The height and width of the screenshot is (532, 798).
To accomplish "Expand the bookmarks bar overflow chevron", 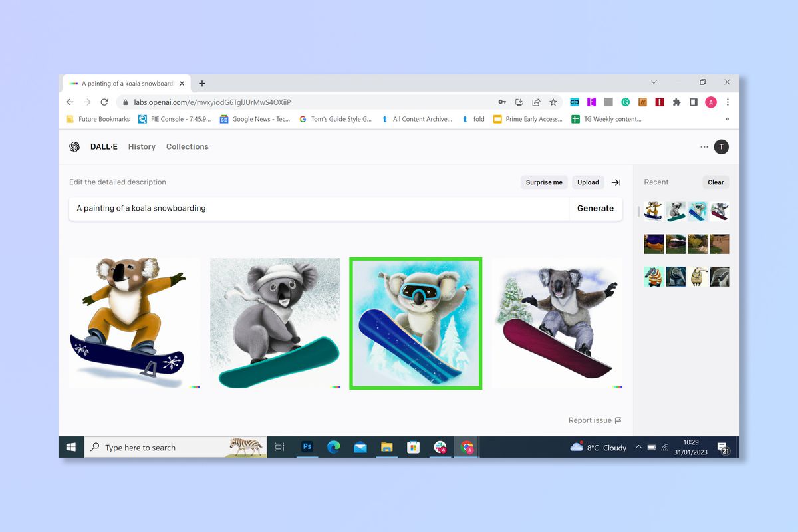I will [x=726, y=119].
